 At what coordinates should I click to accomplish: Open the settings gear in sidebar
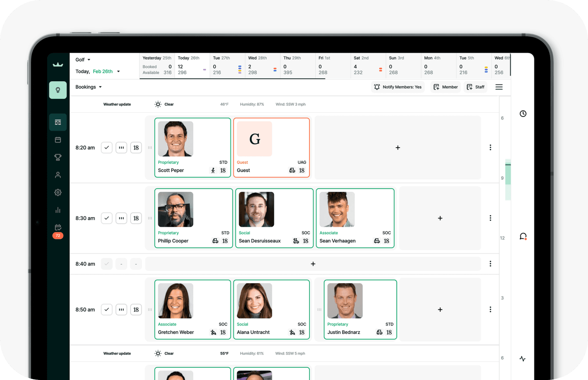click(58, 192)
